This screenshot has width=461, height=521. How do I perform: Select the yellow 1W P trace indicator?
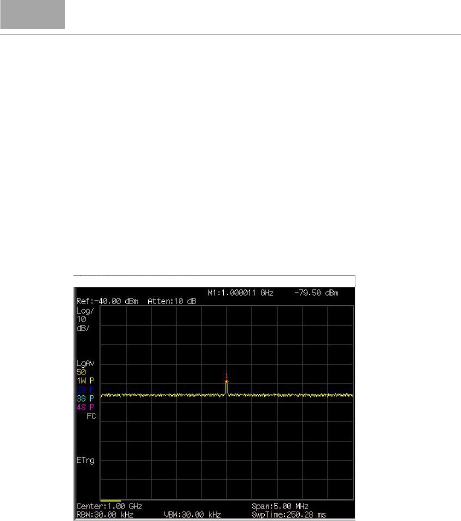click(x=85, y=381)
